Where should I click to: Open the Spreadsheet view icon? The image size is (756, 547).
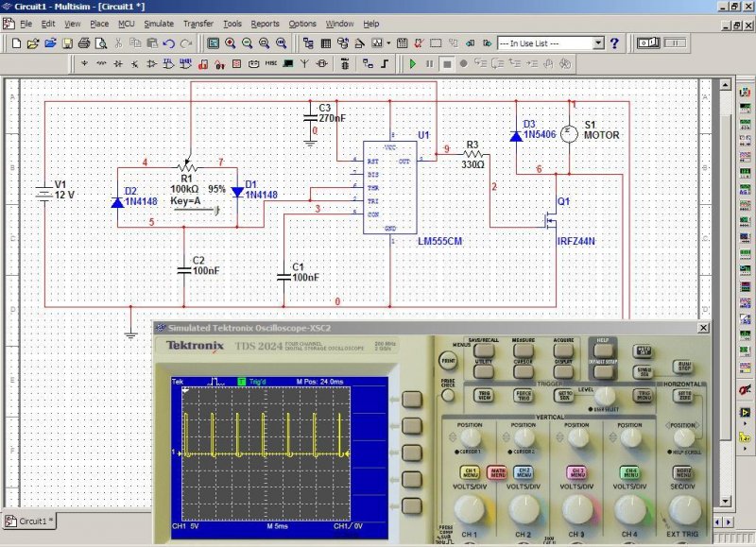point(325,43)
